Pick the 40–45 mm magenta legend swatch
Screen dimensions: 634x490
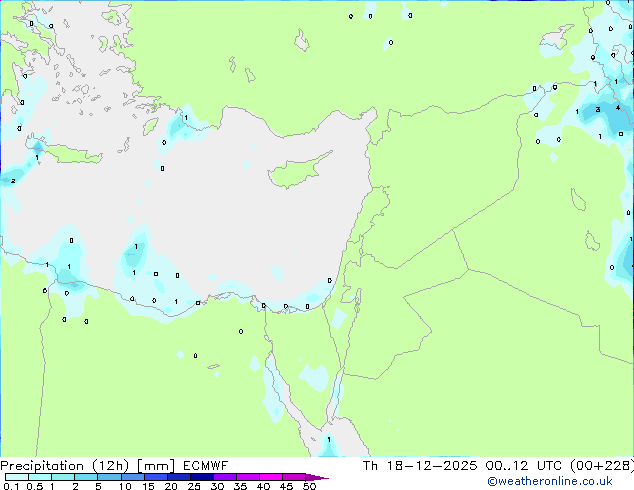point(271,477)
